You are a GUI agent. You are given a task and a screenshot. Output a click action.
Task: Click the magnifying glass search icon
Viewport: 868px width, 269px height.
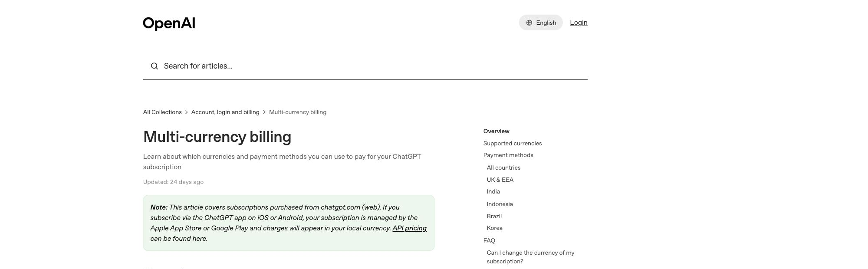pos(155,66)
